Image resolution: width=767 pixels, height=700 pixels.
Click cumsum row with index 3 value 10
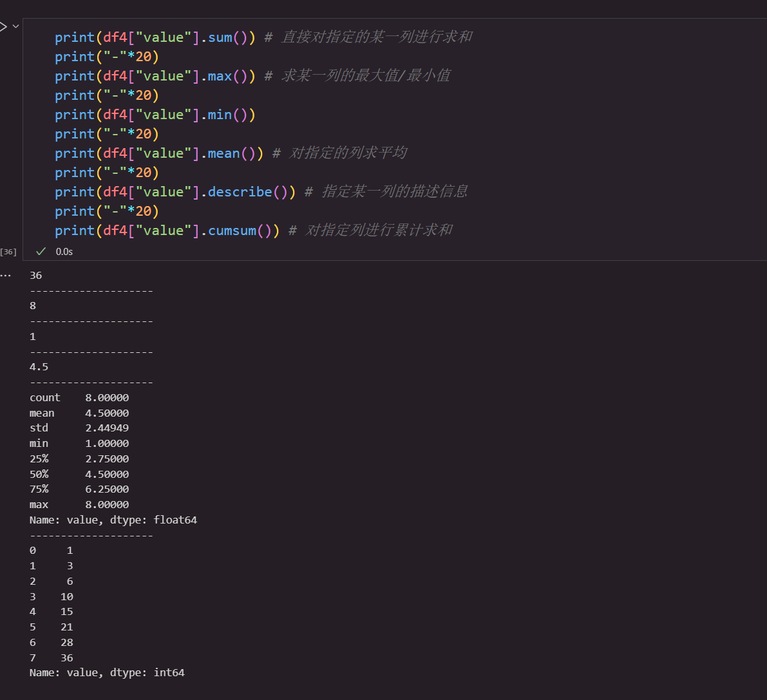(52, 597)
